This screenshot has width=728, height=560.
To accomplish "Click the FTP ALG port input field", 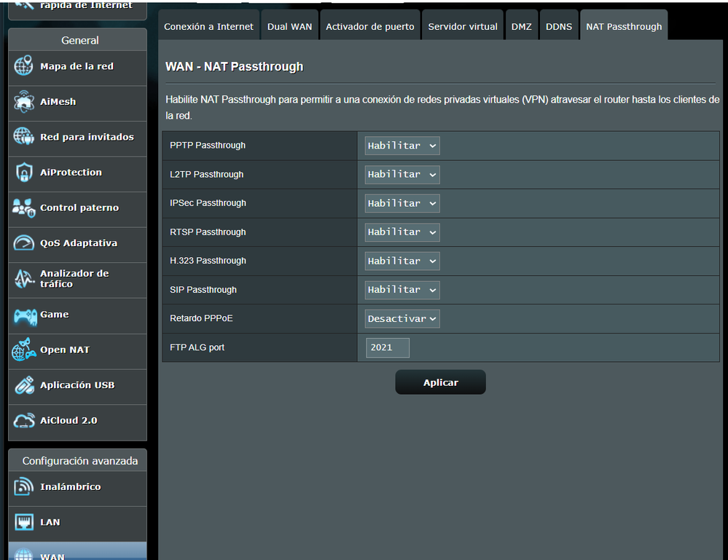I will tap(388, 348).
